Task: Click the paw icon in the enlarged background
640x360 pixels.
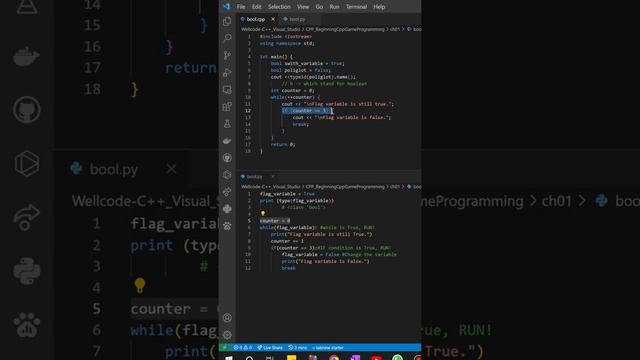Action: [27, 325]
